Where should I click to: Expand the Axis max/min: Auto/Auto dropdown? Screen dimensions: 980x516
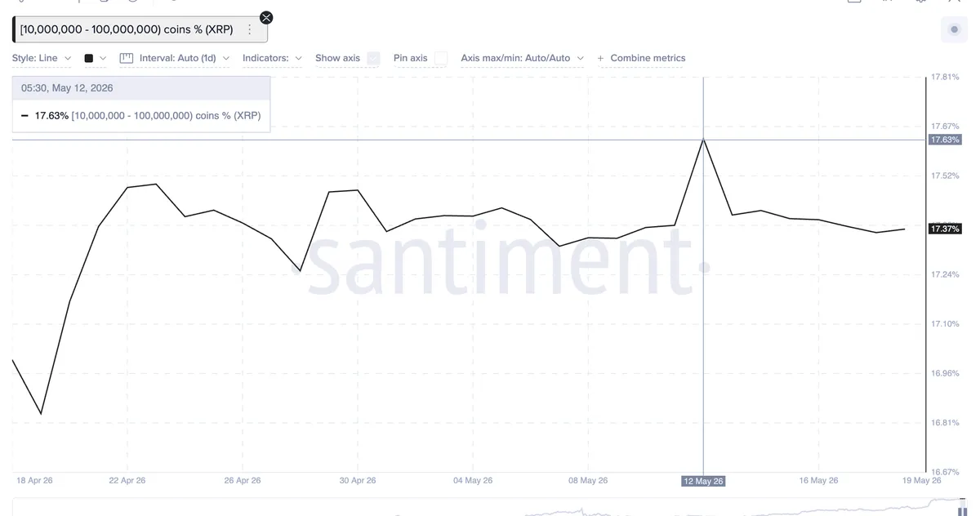[x=523, y=58]
